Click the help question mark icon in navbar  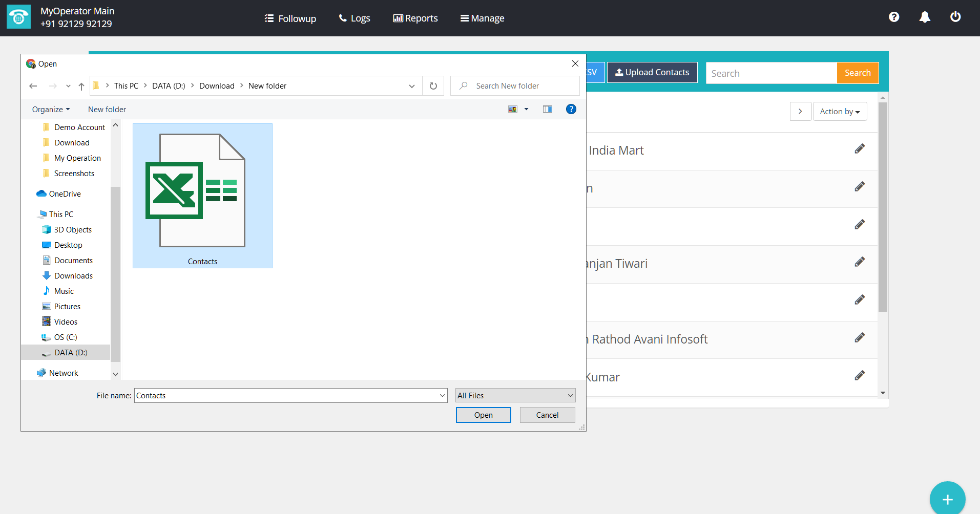pyautogui.click(x=894, y=17)
